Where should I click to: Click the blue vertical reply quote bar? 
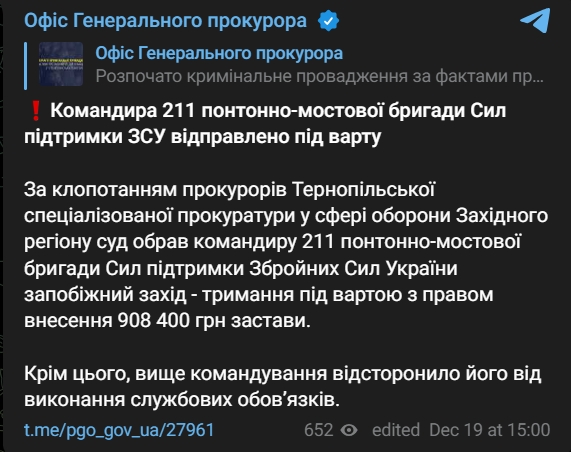point(25,66)
